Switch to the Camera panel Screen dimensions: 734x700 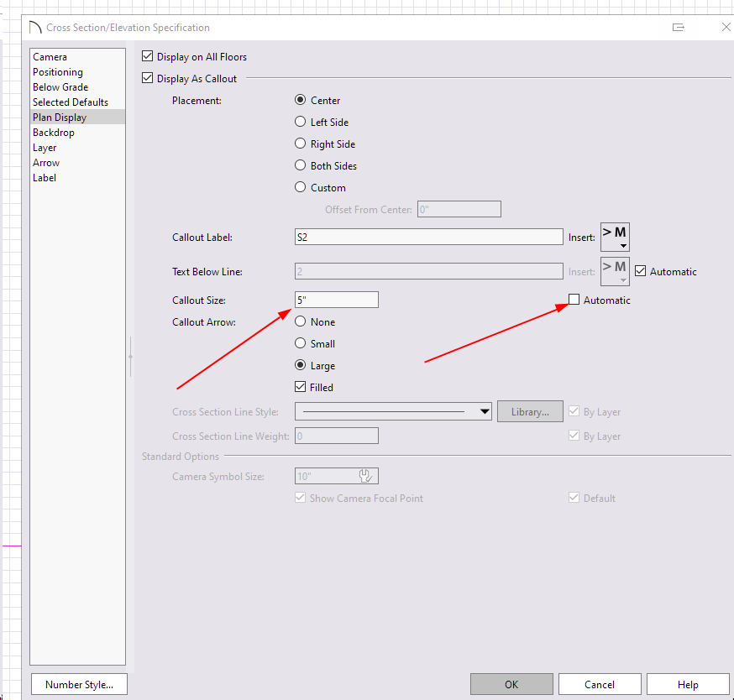(x=50, y=57)
